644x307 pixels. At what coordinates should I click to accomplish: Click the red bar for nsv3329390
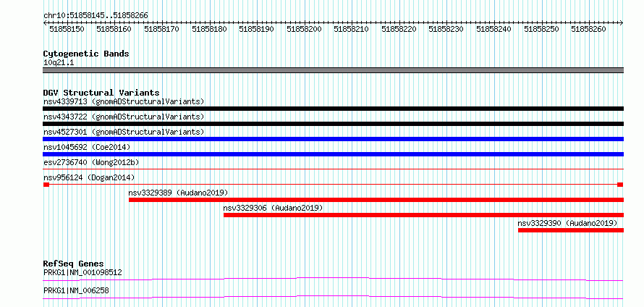click(571, 230)
